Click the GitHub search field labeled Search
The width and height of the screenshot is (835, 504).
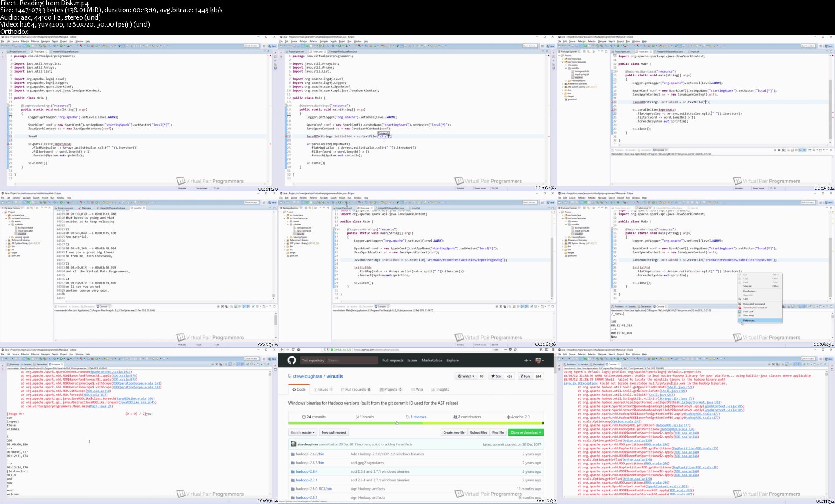351,360
